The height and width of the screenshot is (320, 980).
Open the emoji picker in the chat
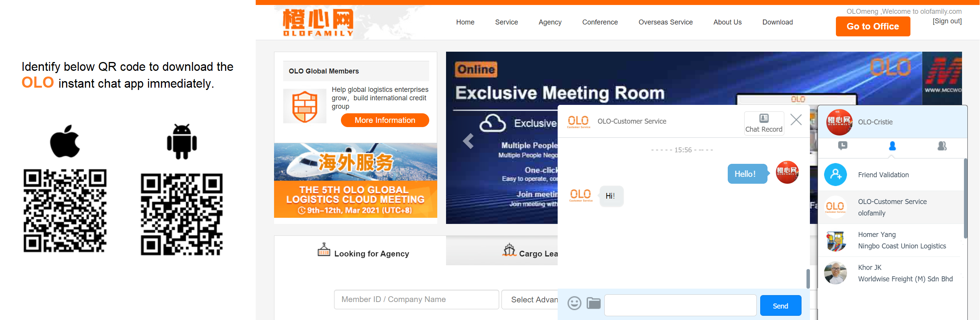click(x=574, y=303)
